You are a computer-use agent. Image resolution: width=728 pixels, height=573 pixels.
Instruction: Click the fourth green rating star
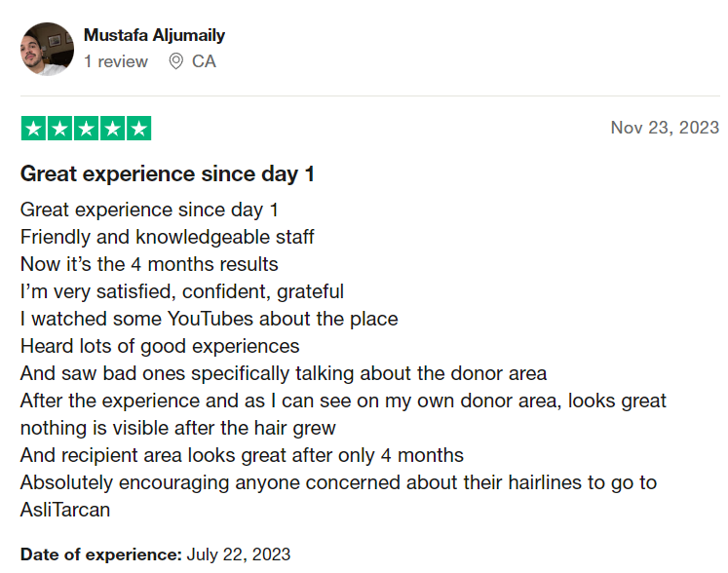pos(113,129)
